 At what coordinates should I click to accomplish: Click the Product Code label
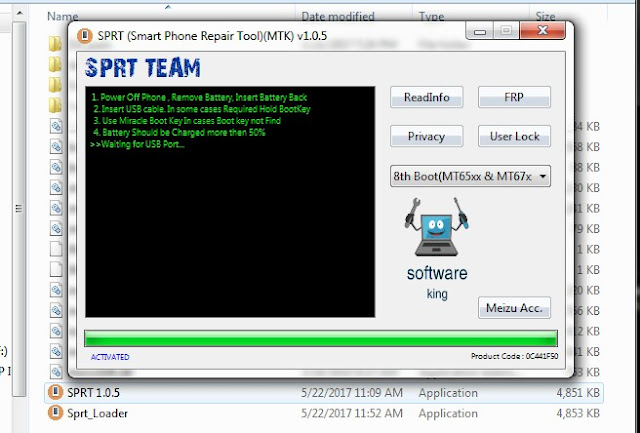pyautogui.click(x=514, y=356)
